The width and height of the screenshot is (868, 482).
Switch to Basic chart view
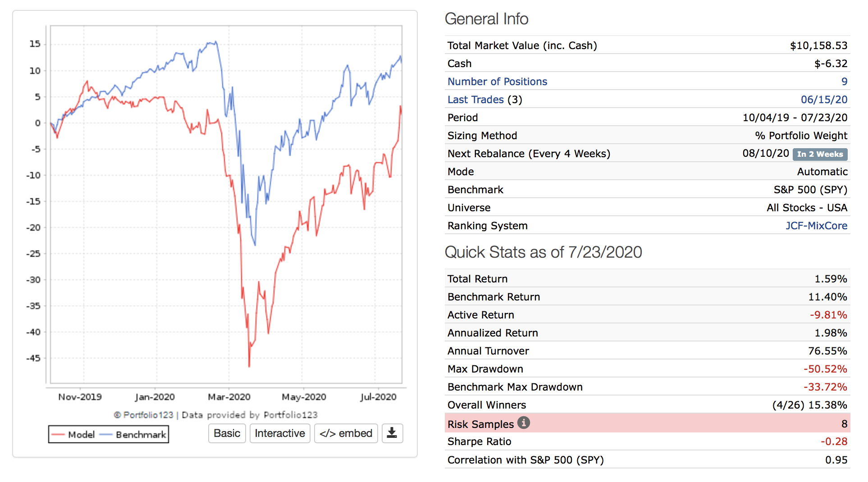[x=227, y=433]
